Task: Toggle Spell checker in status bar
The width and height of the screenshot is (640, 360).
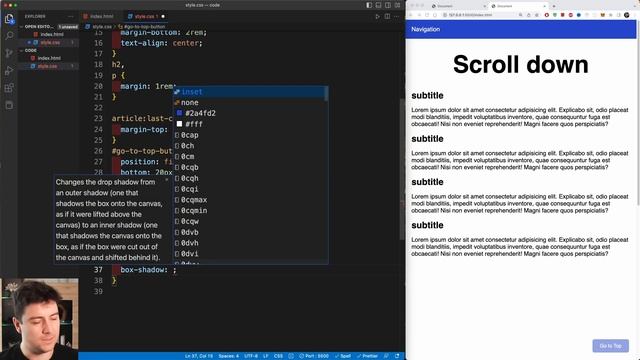Action: coord(343,356)
